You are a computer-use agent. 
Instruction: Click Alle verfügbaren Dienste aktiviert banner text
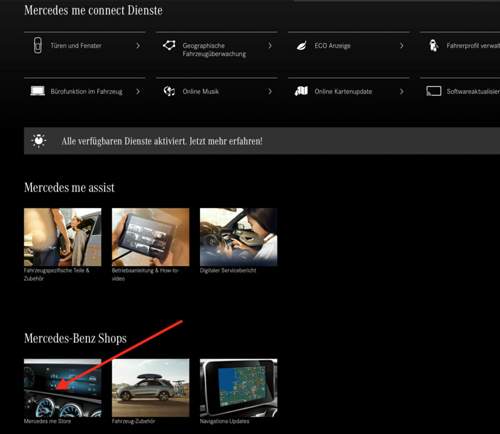[x=162, y=141]
